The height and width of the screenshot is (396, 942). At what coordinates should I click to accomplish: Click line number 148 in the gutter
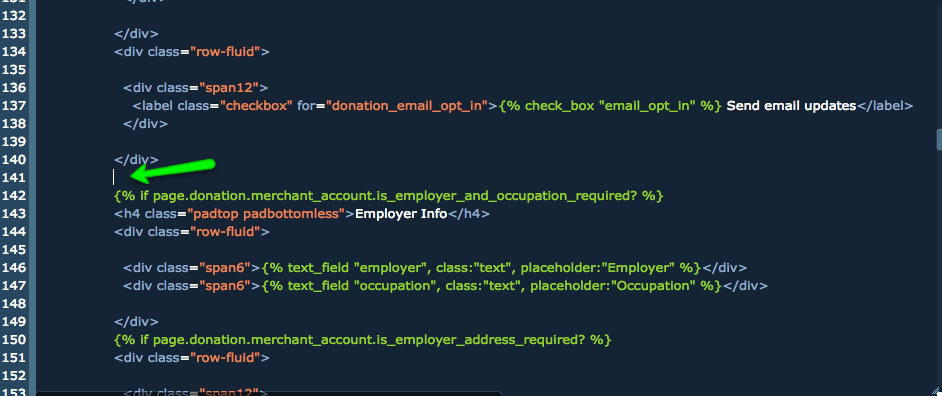pyautogui.click(x=14, y=304)
